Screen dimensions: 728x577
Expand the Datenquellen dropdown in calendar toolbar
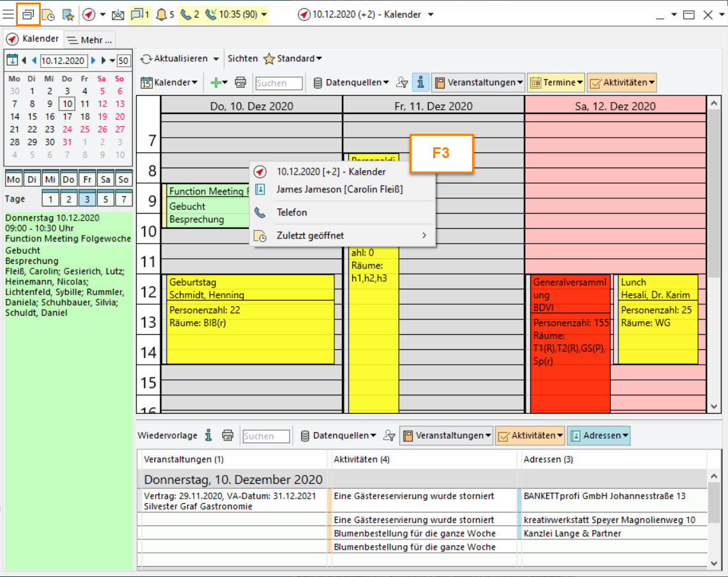pos(351,82)
